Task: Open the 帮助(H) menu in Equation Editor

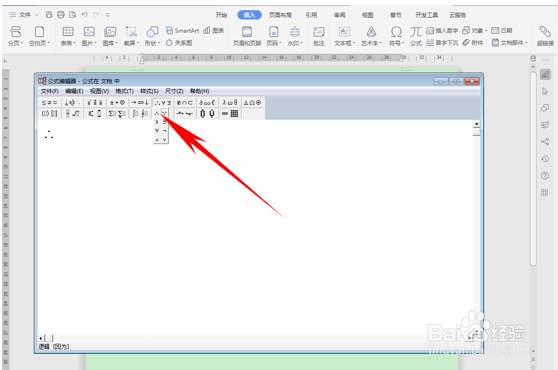Action: point(199,91)
